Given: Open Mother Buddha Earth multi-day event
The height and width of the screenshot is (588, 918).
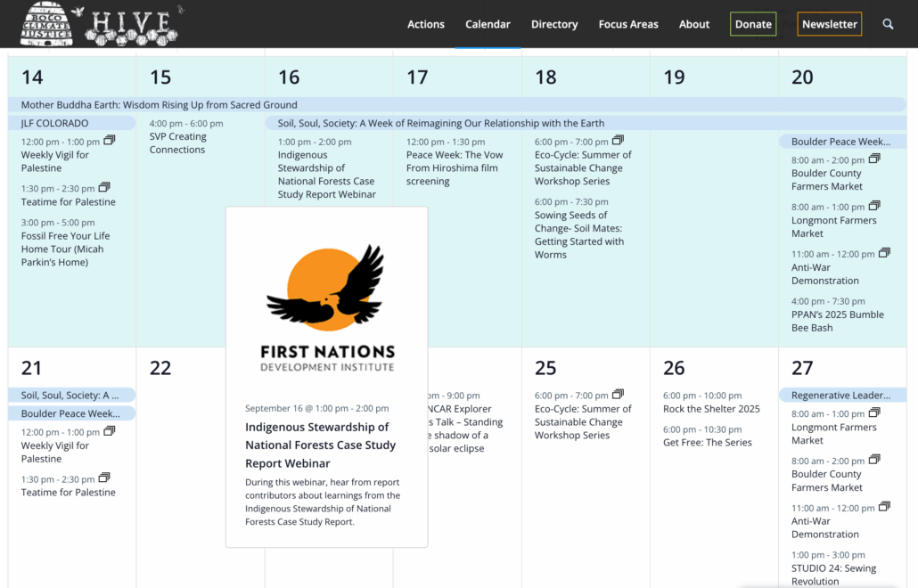Looking at the screenshot, I should click(160, 104).
